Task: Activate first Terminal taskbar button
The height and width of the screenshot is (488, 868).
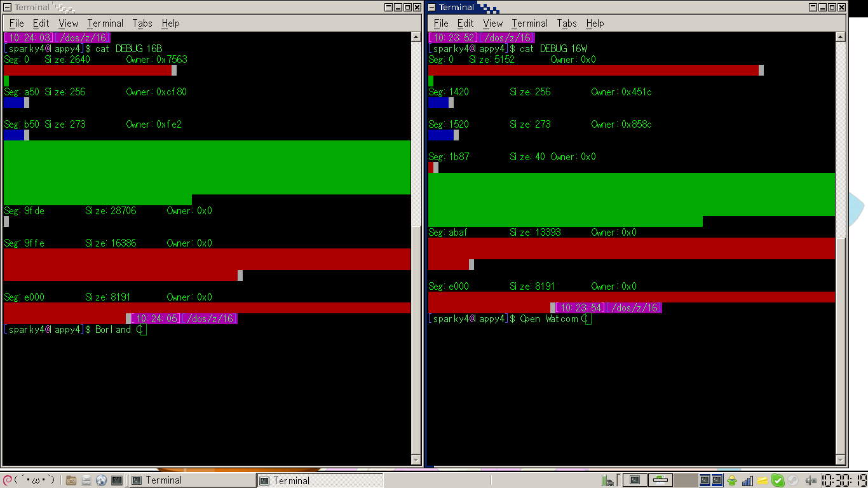Action: pyautogui.click(x=193, y=480)
